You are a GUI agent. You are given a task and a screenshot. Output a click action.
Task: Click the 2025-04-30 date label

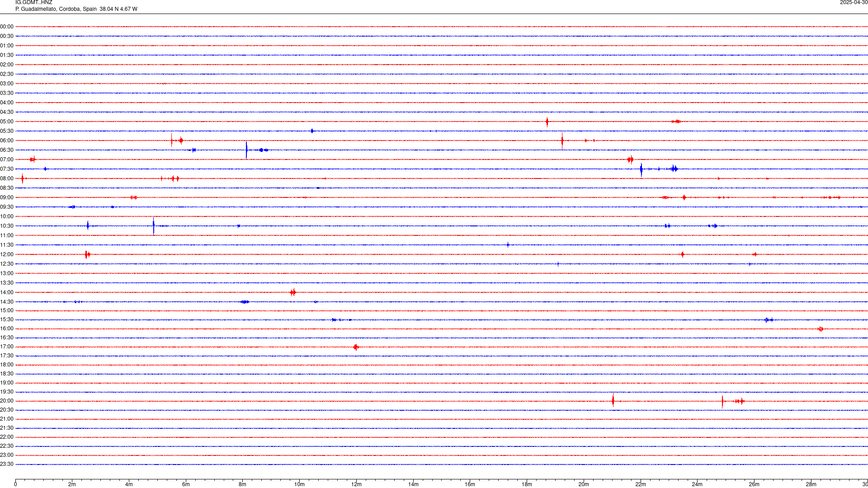(x=854, y=3)
